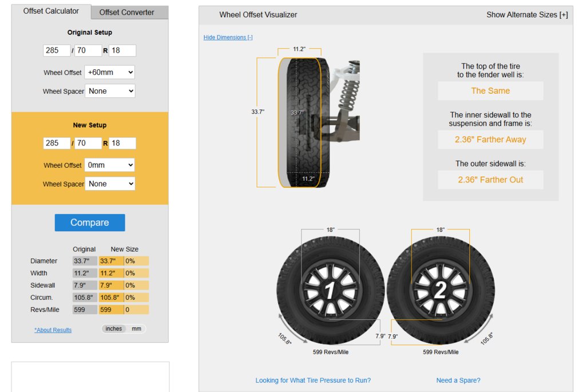Edit New Setup tire width field
The width and height of the screenshot is (586, 392).
tap(57, 143)
